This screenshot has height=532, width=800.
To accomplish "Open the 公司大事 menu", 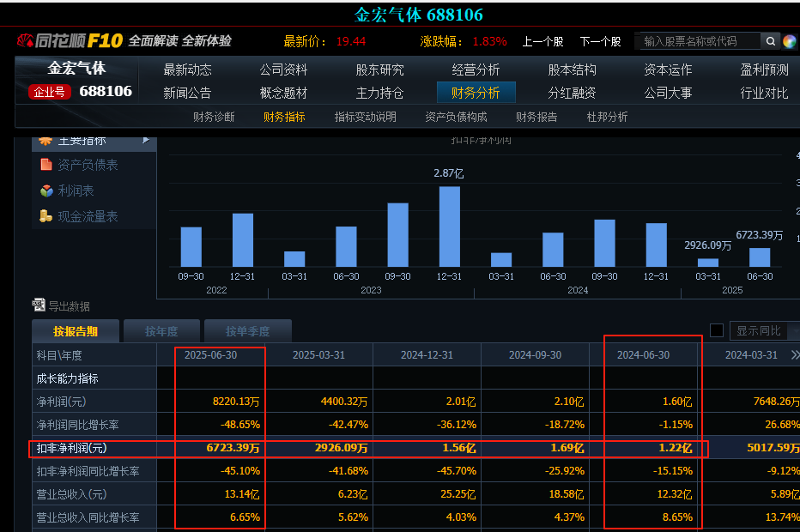I will pyautogui.click(x=668, y=93).
